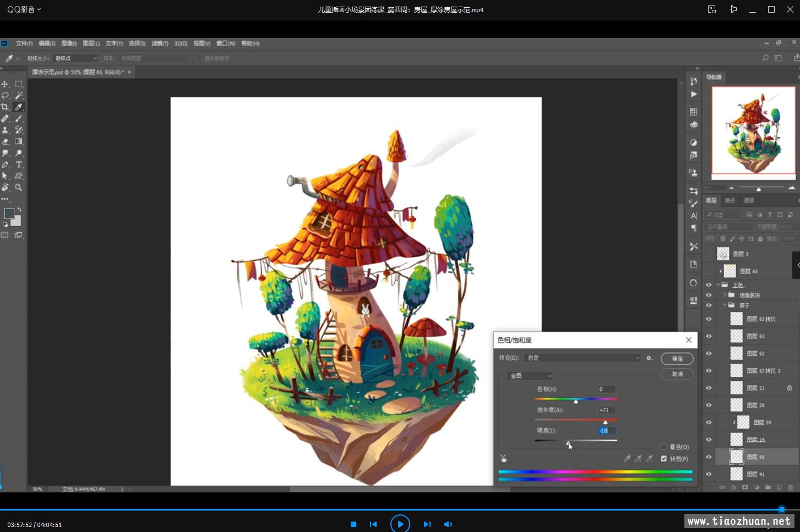
Task: Expand the 地面装饰 layer group
Action: pos(725,295)
